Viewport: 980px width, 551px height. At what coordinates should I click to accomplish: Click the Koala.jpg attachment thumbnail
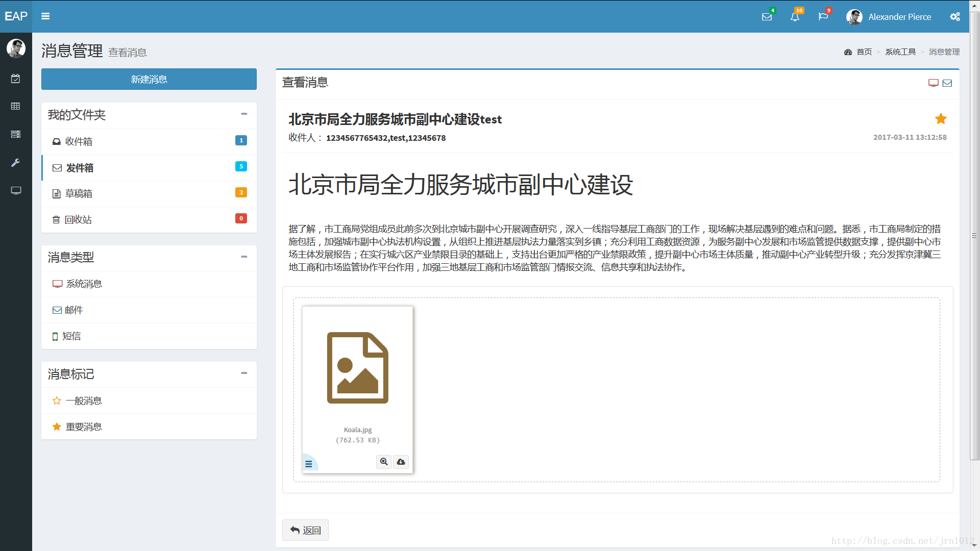358,368
